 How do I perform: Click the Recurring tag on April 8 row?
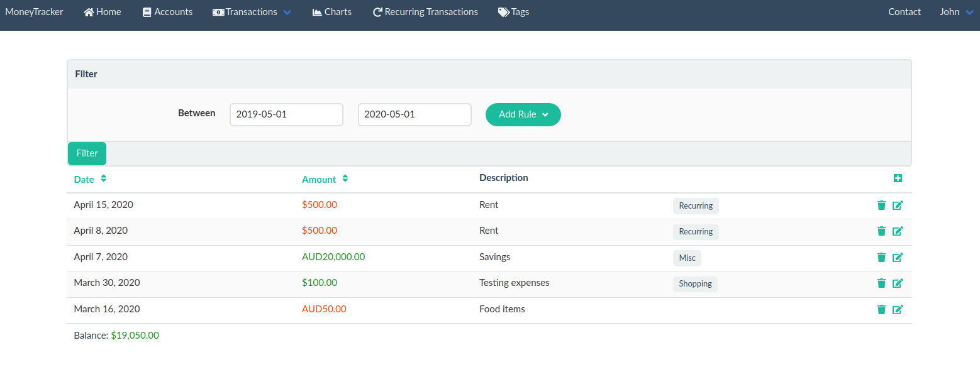(696, 231)
